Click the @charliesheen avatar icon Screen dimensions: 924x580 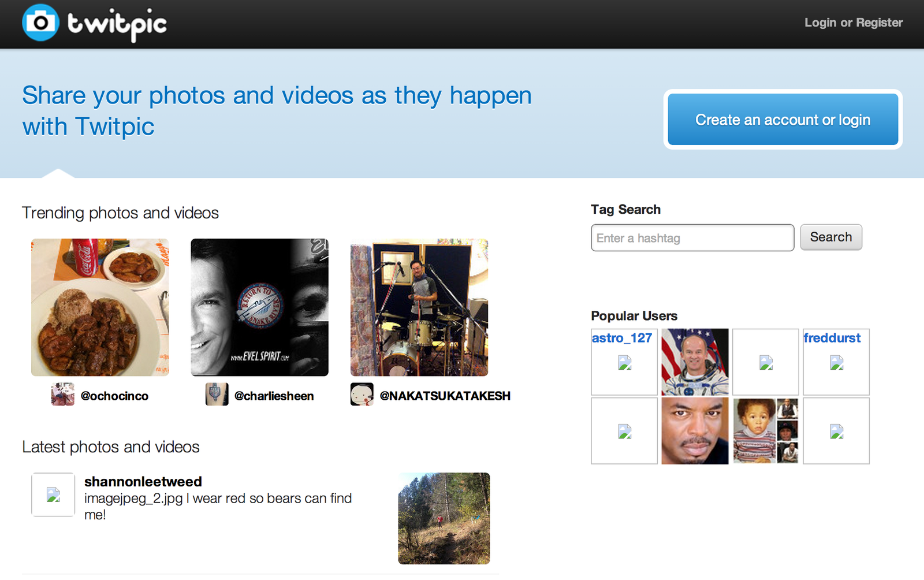(x=217, y=395)
